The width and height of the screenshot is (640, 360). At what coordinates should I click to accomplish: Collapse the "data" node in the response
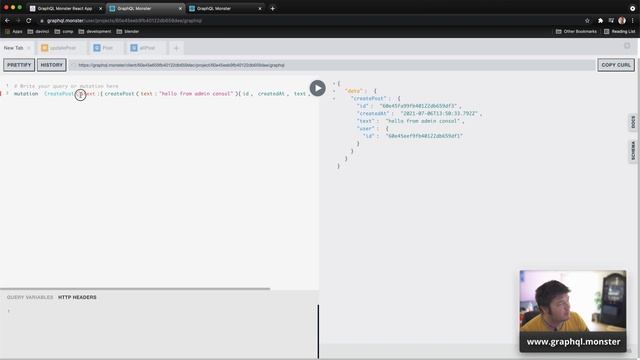click(333, 91)
